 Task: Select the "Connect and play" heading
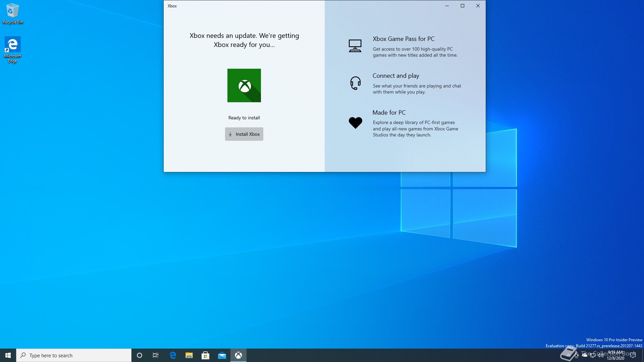coord(396,76)
